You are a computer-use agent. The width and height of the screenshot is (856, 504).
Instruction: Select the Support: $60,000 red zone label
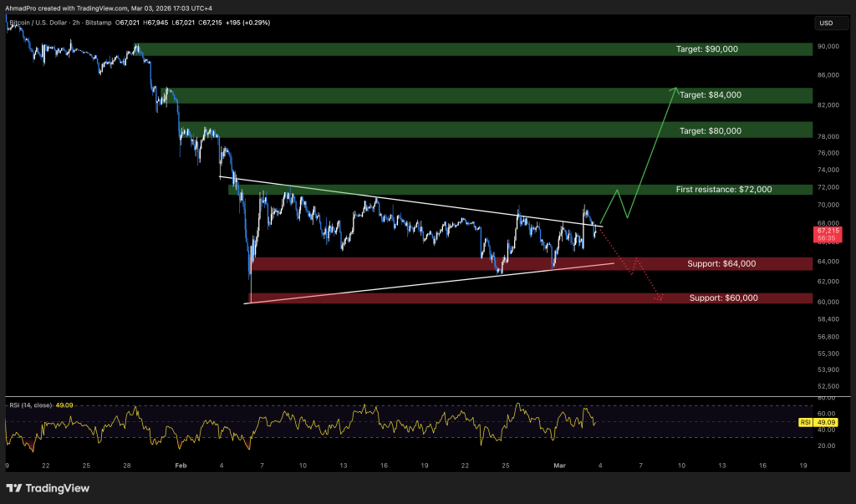click(x=723, y=298)
